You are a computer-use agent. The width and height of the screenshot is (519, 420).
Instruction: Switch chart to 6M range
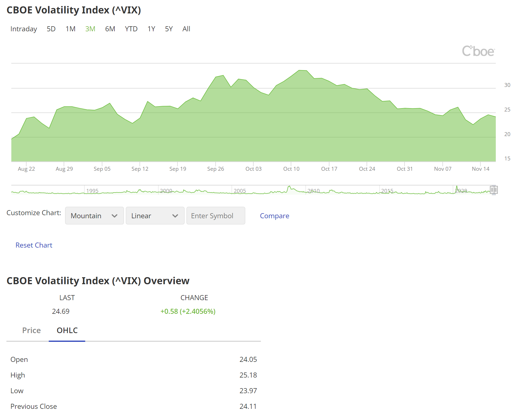point(110,29)
